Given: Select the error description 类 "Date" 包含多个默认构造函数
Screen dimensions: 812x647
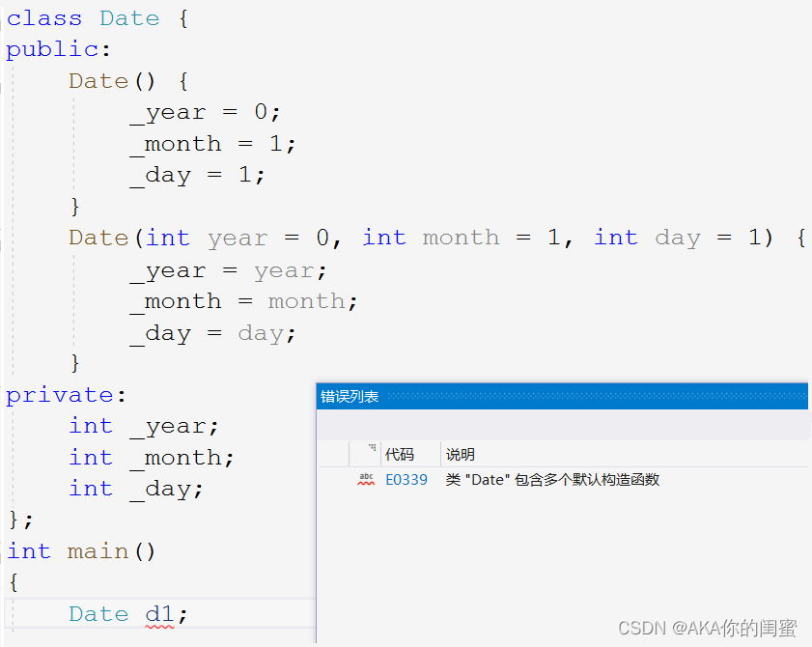Looking at the screenshot, I should (x=552, y=480).
